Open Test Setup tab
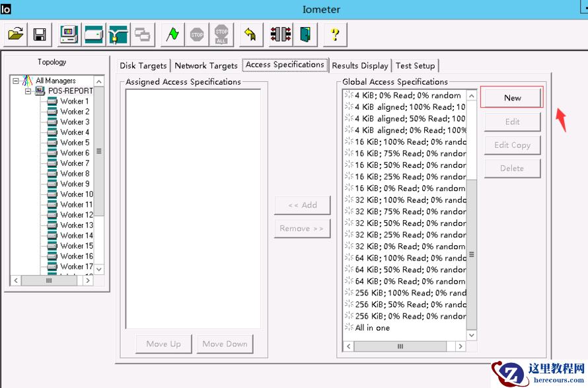Viewport: 588px width, 388px height. pos(415,65)
